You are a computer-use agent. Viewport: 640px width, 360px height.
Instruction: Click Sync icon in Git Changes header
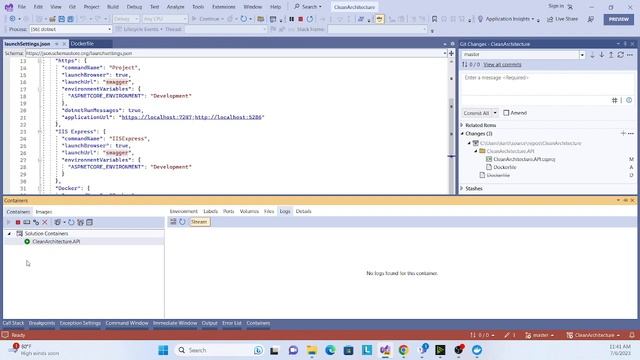(x=620, y=55)
